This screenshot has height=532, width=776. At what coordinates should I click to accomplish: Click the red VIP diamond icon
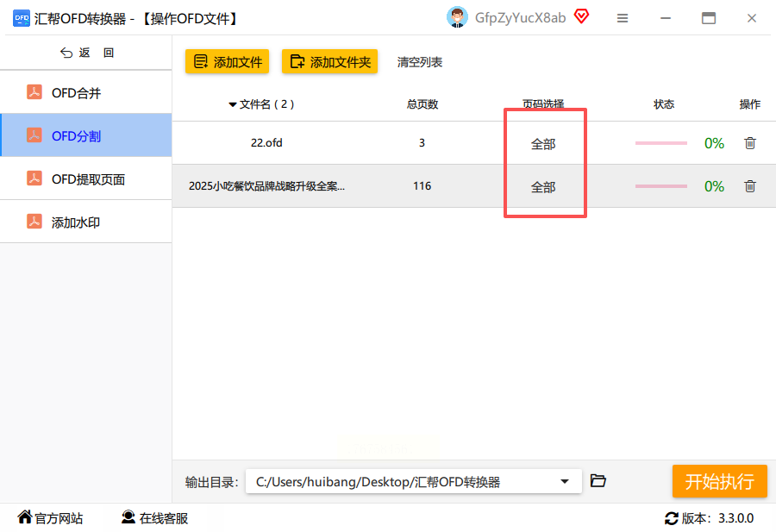[581, 17]
